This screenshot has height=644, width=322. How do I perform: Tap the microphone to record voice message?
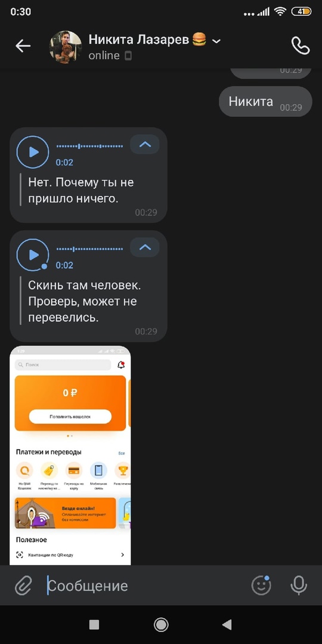tap(299, 586)
